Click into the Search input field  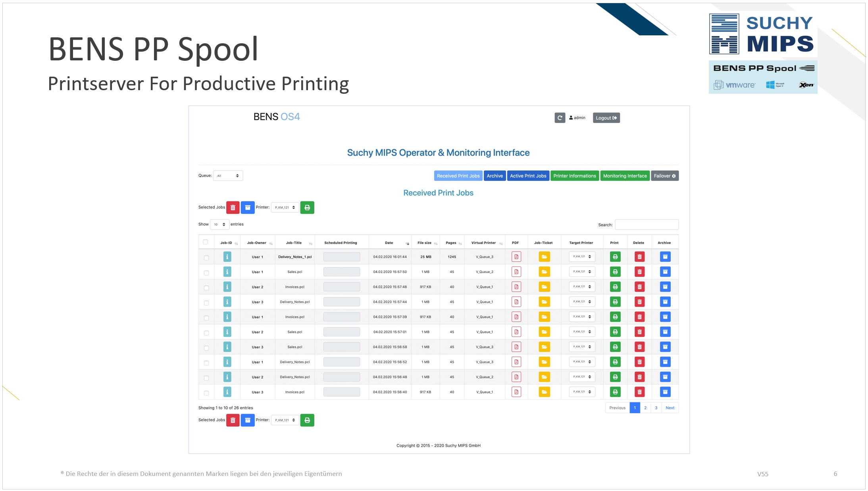point(647,224)
